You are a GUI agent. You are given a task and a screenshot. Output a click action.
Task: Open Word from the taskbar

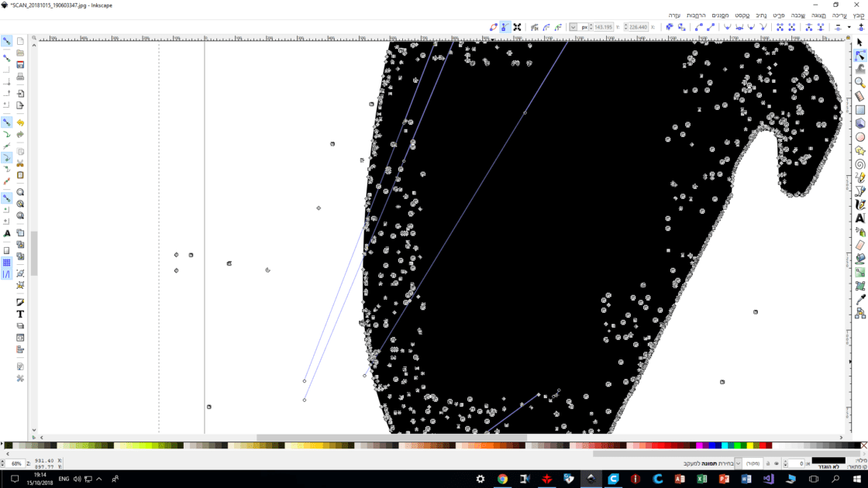tap(746, 479)
